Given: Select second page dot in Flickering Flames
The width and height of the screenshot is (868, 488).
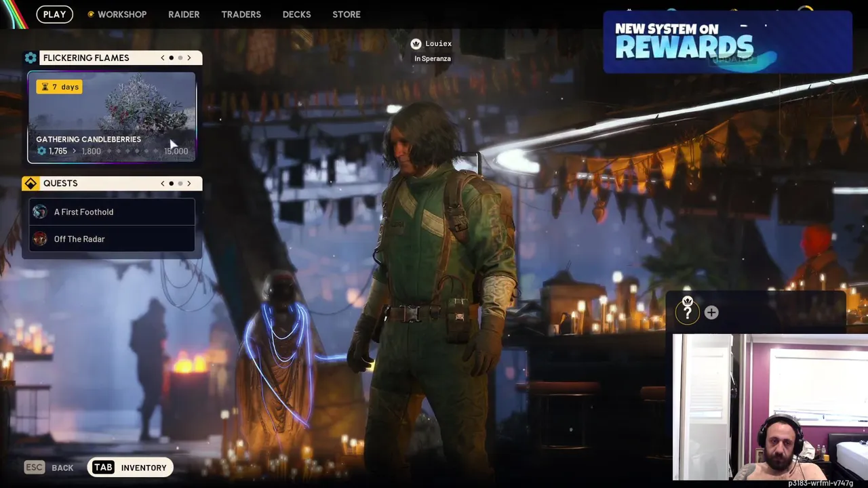Looking at the screenshot, I should (180, 58).
